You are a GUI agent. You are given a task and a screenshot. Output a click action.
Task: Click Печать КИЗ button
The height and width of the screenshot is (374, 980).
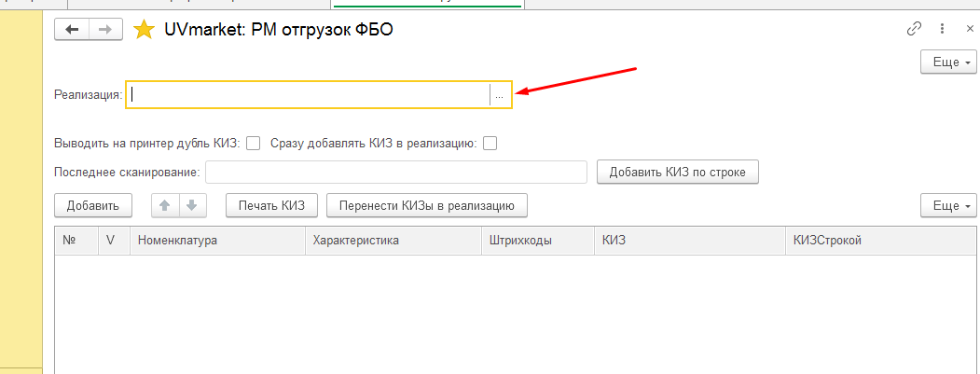pos(272,205)
